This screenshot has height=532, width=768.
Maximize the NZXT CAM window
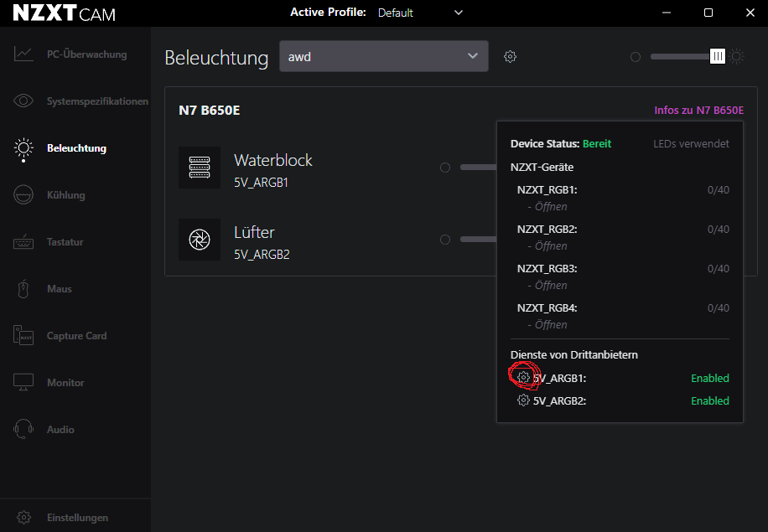point(708,13)
